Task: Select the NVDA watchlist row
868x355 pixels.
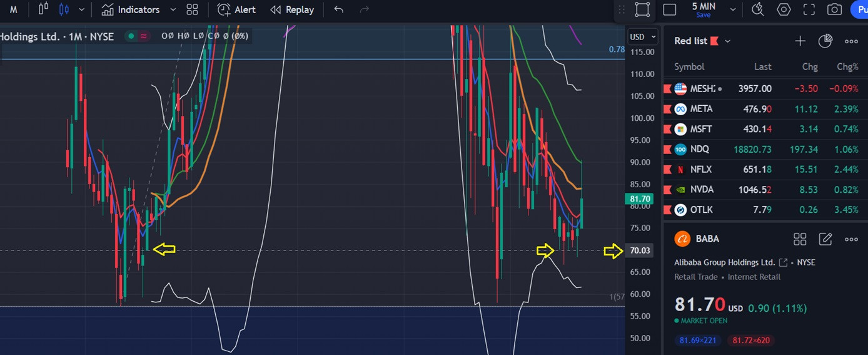Action: tap(765, 189)
